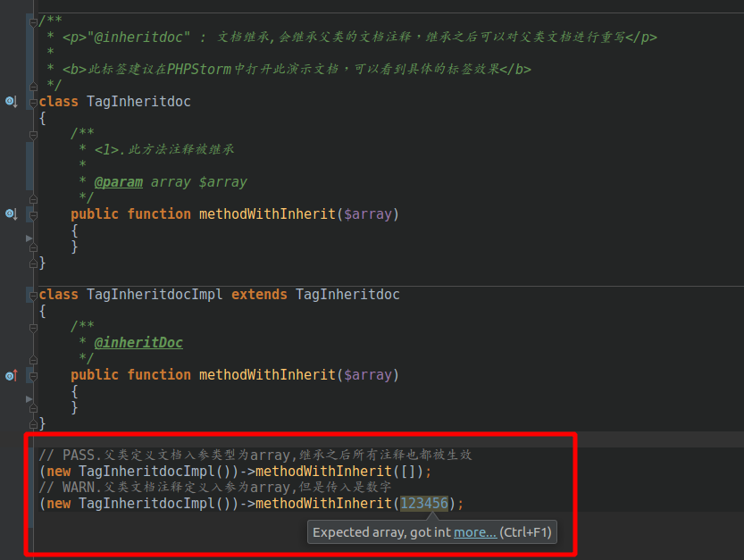The height and width of the screenshot is (560, 744).
Task: Click the '<1>.此方法注释被继承' comment line
Action: (164, 149)
